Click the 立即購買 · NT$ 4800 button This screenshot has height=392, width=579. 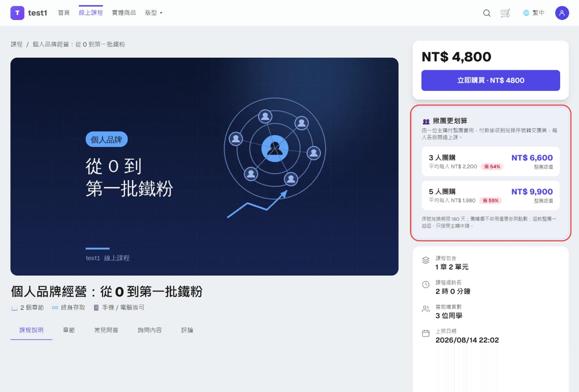point(491,80)
